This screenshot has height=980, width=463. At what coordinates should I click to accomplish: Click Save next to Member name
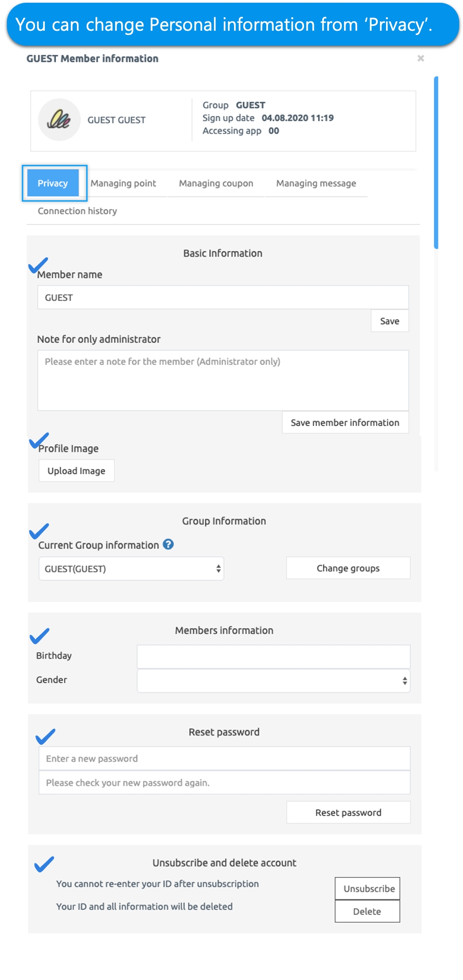[390, 321]
